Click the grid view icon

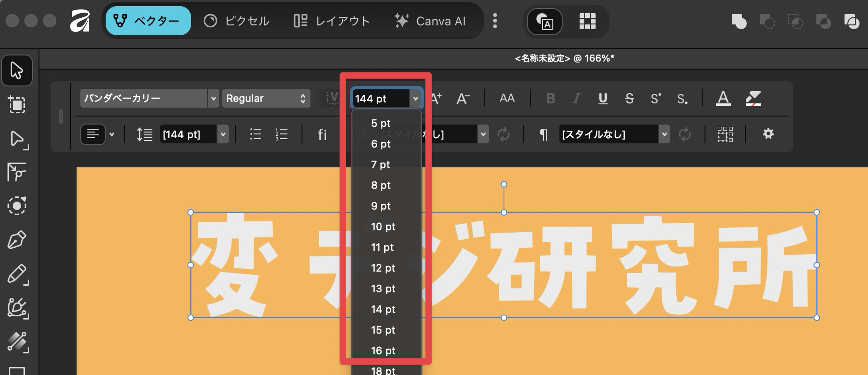point(587,21)
